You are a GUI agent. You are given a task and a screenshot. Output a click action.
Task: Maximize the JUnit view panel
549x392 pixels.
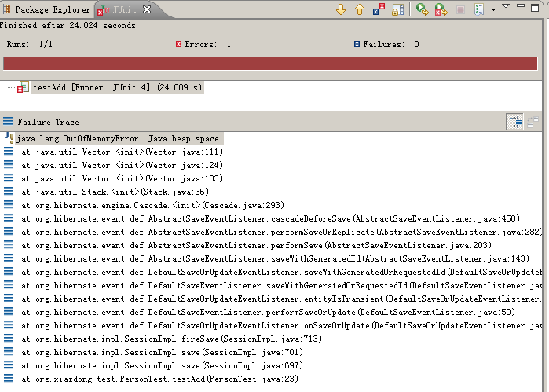pos(535,8)
